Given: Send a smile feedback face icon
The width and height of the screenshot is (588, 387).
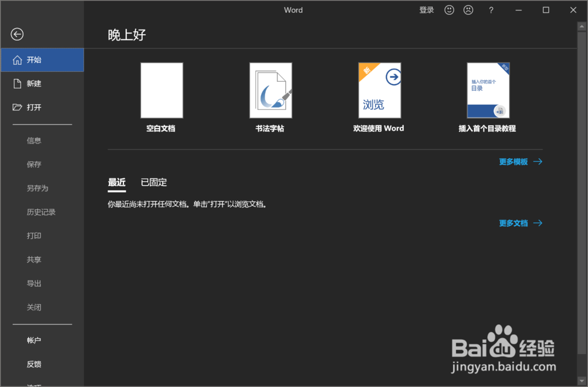Looking at the screenshot, I should click(x=449, y=10).
